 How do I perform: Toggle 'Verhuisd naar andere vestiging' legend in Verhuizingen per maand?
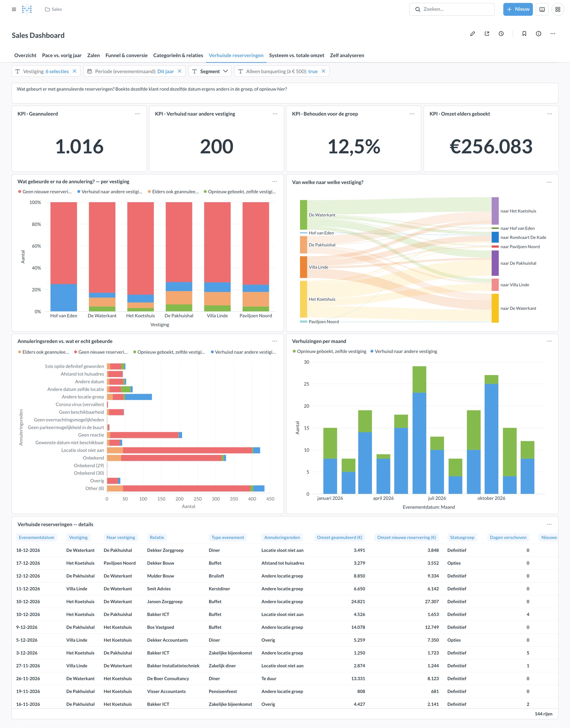tap(404, 351)
